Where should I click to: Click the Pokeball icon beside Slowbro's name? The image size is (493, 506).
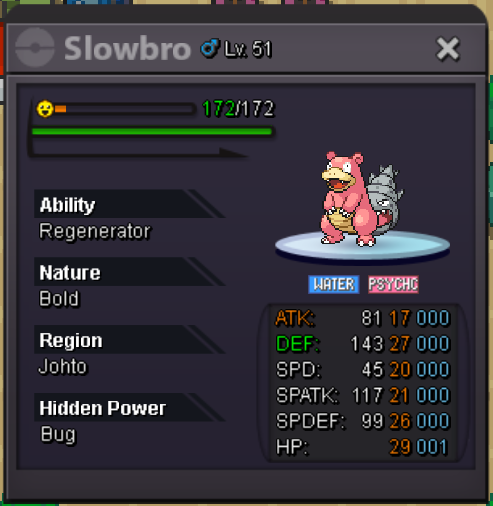click(35, 48)
